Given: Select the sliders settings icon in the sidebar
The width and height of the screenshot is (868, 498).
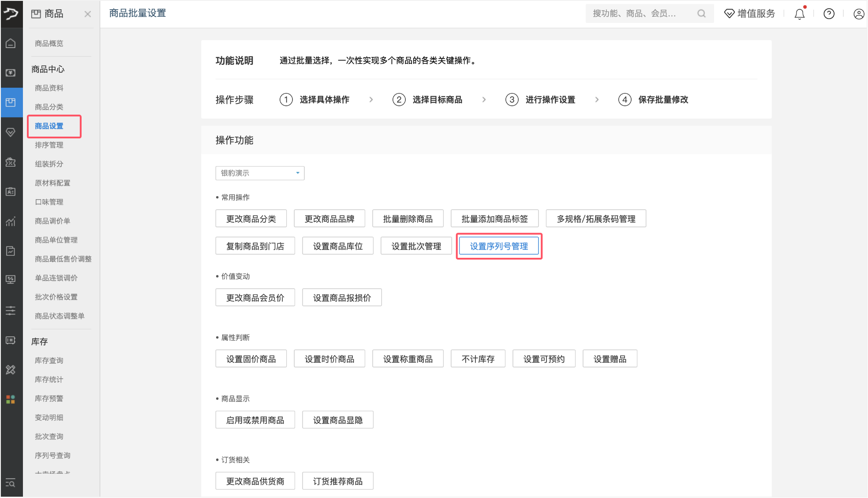Looking at the screenshot, I should (x=11, y=310).
